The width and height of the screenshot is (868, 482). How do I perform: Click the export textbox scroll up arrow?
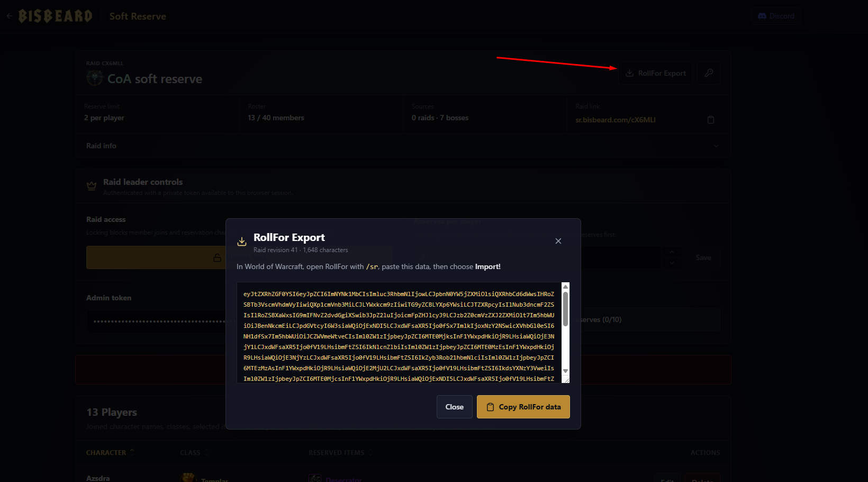pos(565,287)
